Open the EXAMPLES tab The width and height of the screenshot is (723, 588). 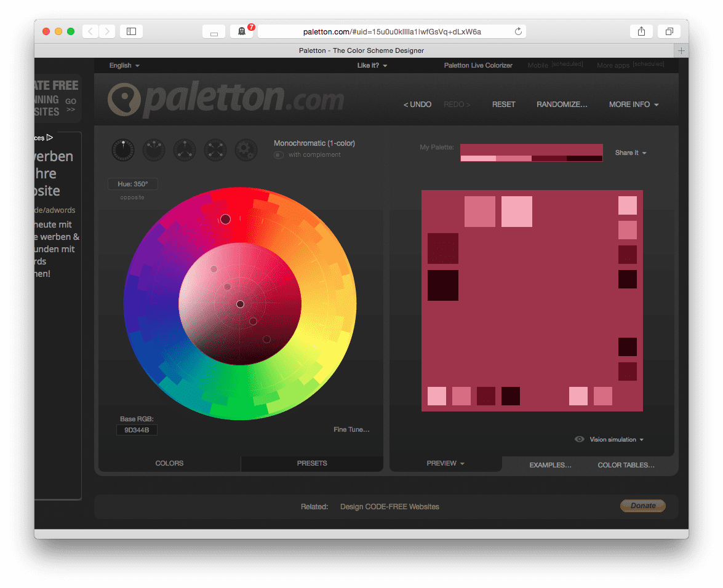pos(550,465)
